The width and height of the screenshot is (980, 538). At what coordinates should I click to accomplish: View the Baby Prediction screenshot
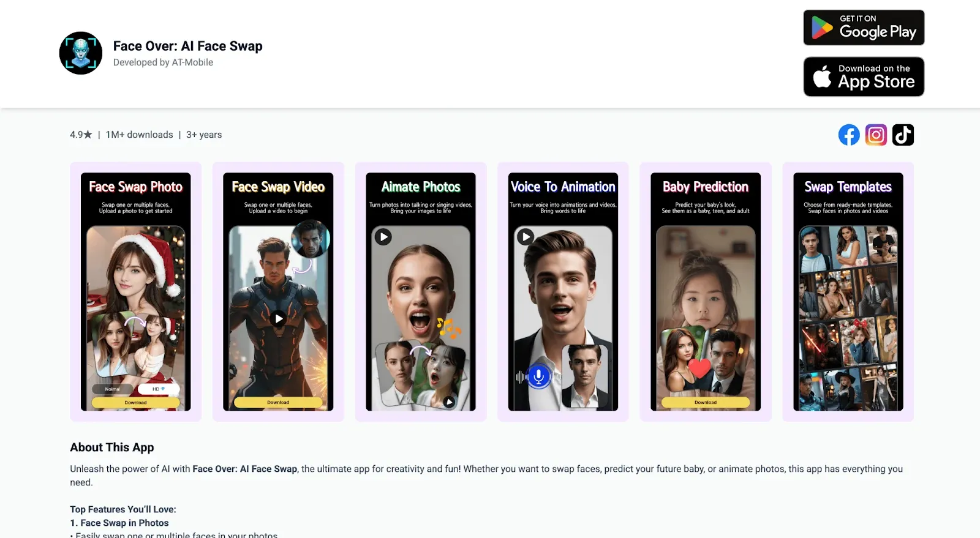(706, 291)
